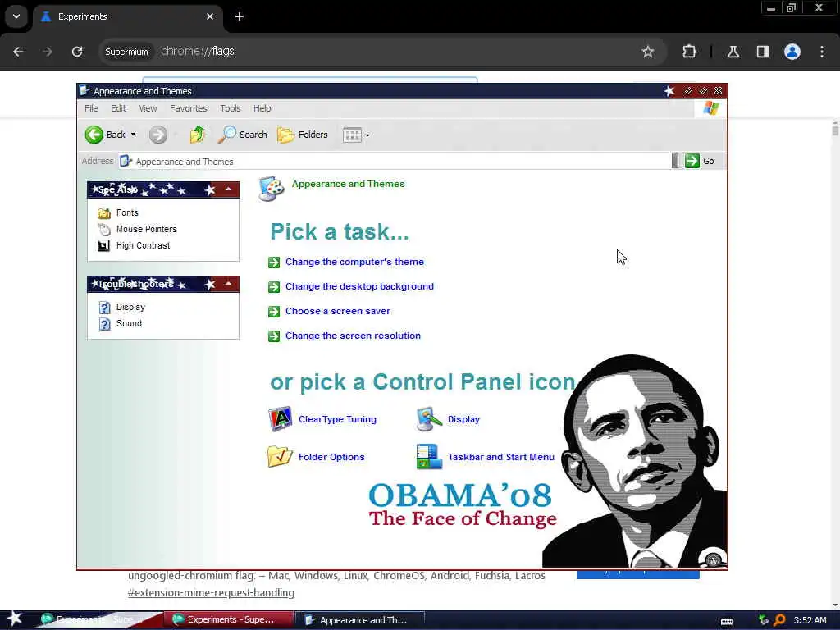Open Taskbar and Start Menu link
Viewport: 840px width, 630px height.
click(501, 457)
